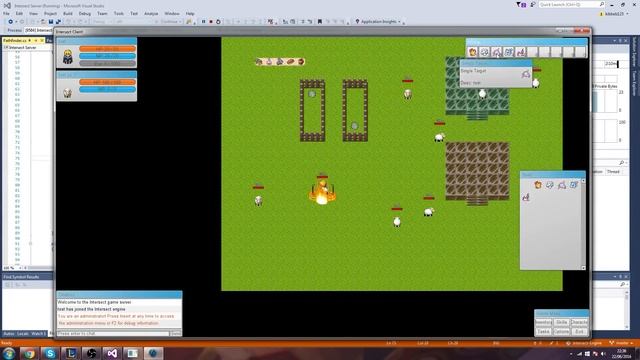Click the player portrait in the top status panel

pos(68,56)
